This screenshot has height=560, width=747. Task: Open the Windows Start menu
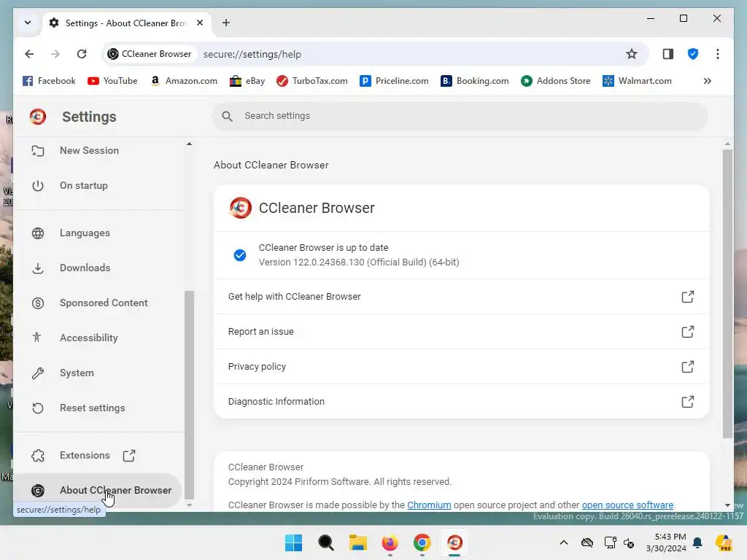pos(293,542)
